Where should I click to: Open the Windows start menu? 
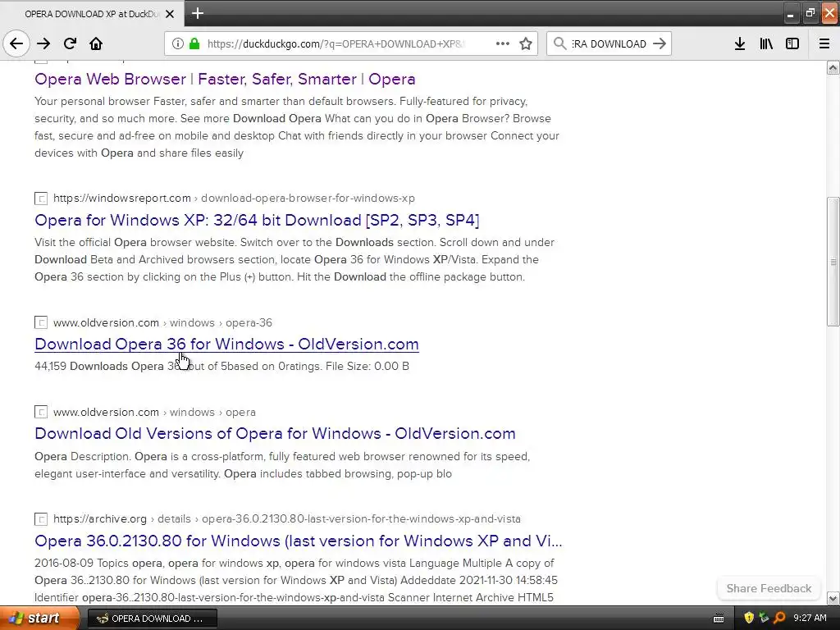tap(39, 619)
